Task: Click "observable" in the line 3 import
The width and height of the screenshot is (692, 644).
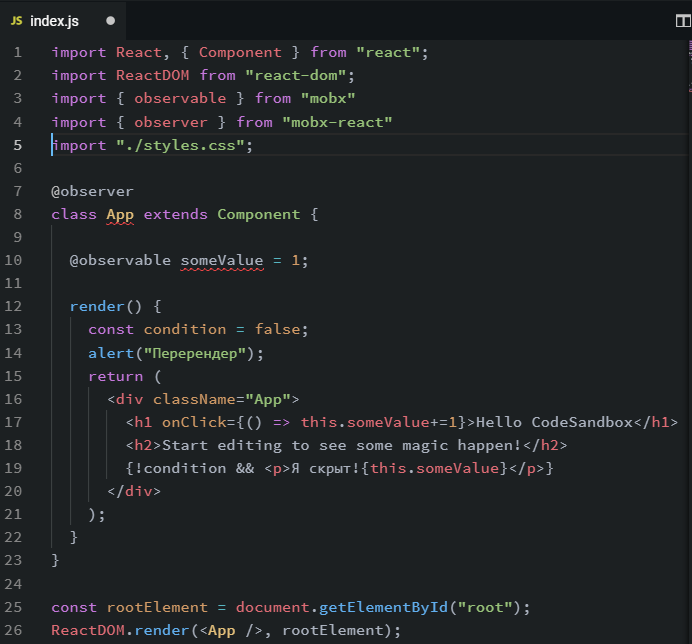Action: tap(180, 98)
